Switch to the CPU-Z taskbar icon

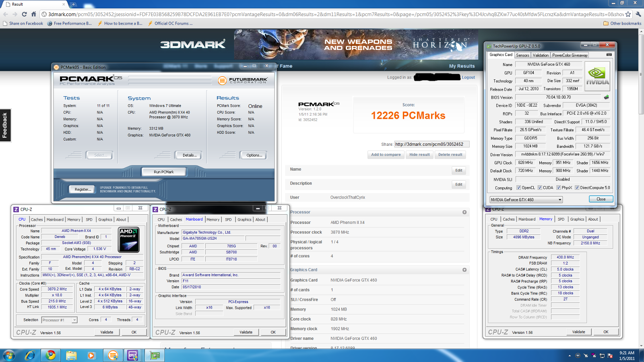tap(132, 355)
